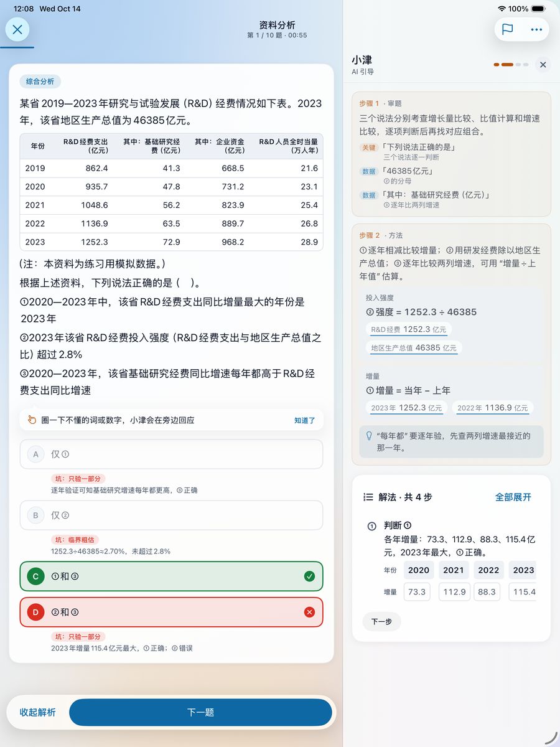Select option A 仅①
This screenshot has height=747, width=560.
[171, 454]
